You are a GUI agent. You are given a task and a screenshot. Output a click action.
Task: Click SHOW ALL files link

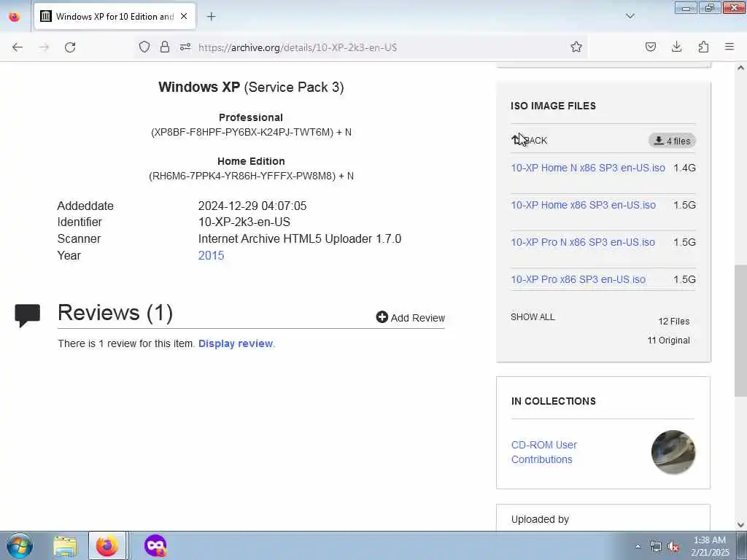click(533, 317)
